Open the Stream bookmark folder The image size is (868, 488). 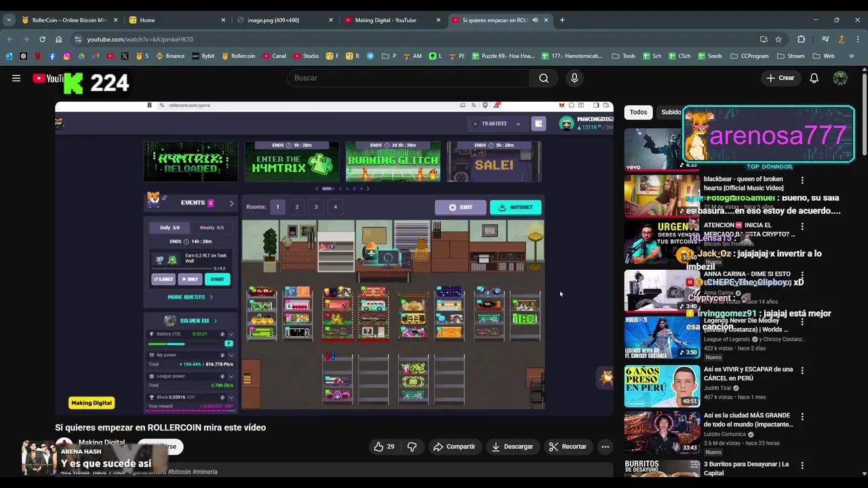791,56
